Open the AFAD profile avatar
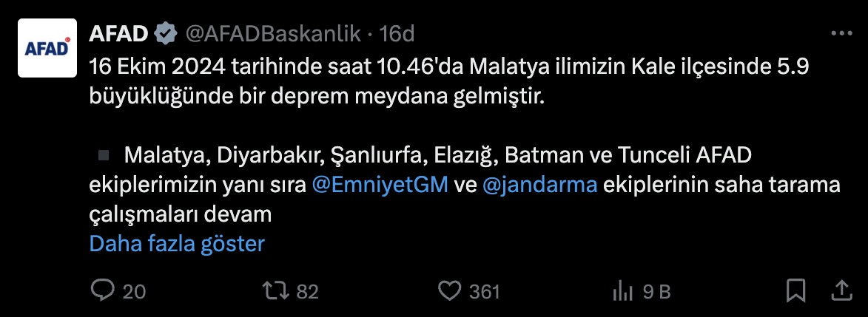Image resolution: width=868 pixels, height=317 pixels. (48, 47)
